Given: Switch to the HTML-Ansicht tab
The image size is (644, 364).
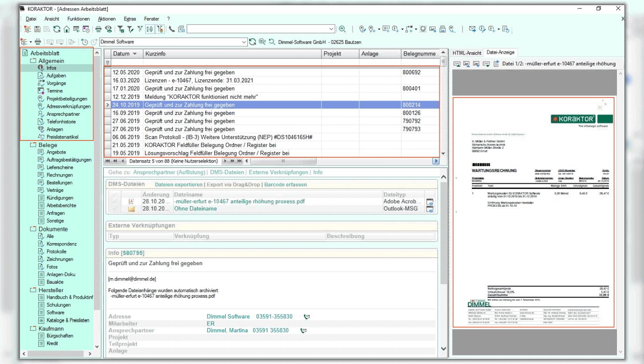Looking at the screenshot, I should click(x=466, y=53).
